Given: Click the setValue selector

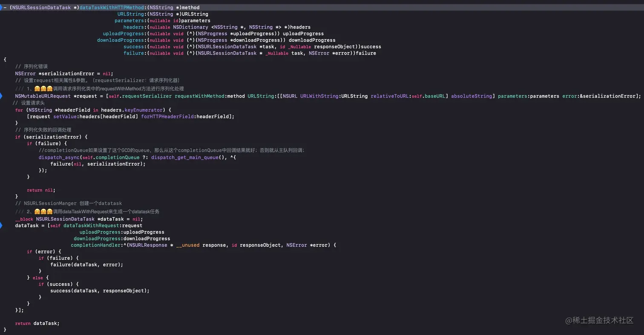Looking at the screenshot, I should (x=65, y=116).
